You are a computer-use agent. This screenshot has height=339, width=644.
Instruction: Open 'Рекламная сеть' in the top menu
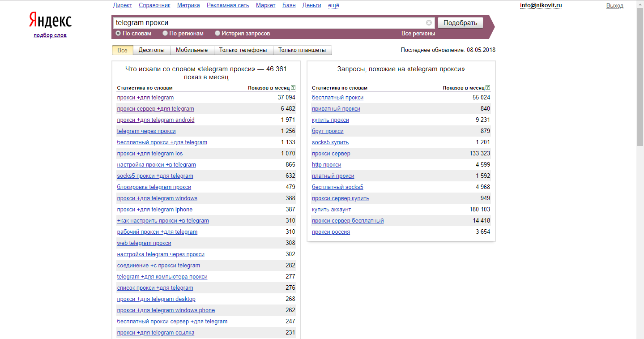point(228,5)
